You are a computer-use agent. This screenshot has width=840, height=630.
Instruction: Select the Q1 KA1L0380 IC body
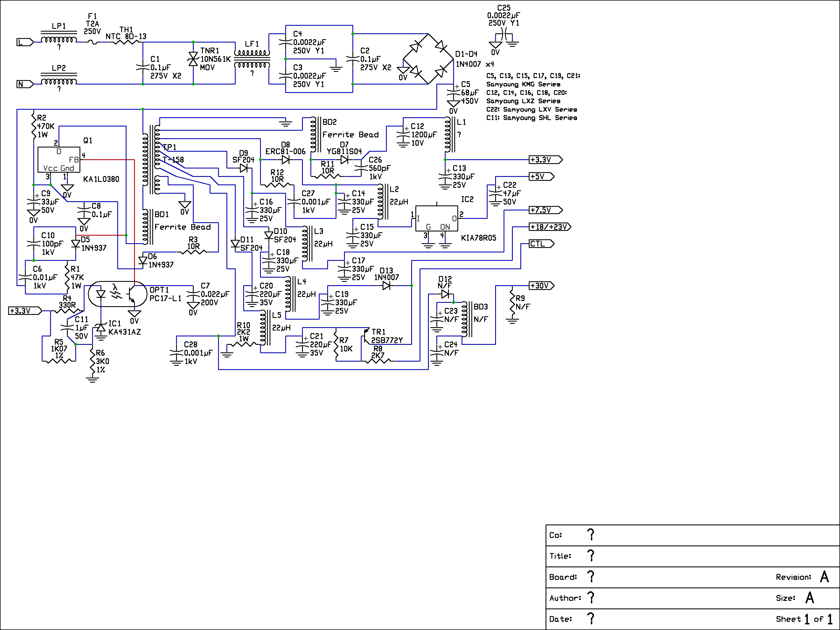(x=59, y=160)
